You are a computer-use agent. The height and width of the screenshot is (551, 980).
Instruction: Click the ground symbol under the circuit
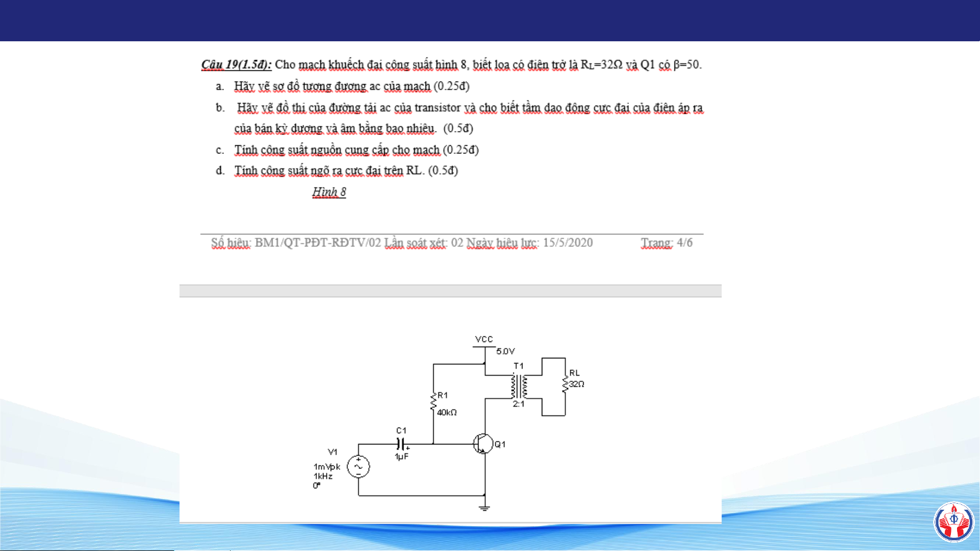click(484, 507)
